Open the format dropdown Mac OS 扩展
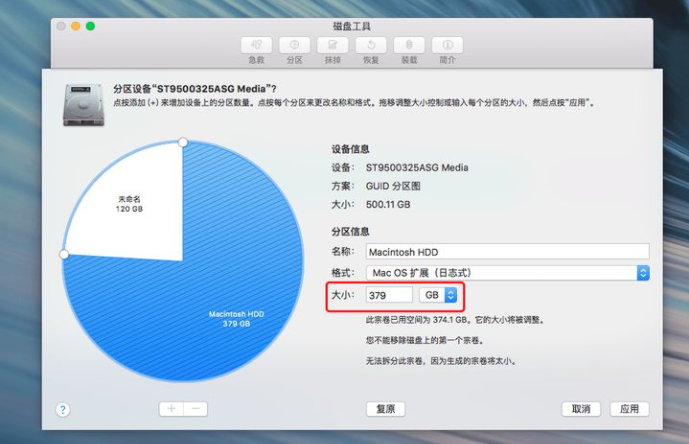689x444 pixels. 508,273
